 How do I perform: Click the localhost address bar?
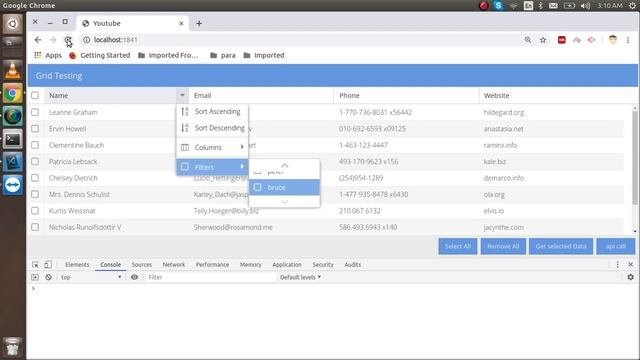click(302, 40)
